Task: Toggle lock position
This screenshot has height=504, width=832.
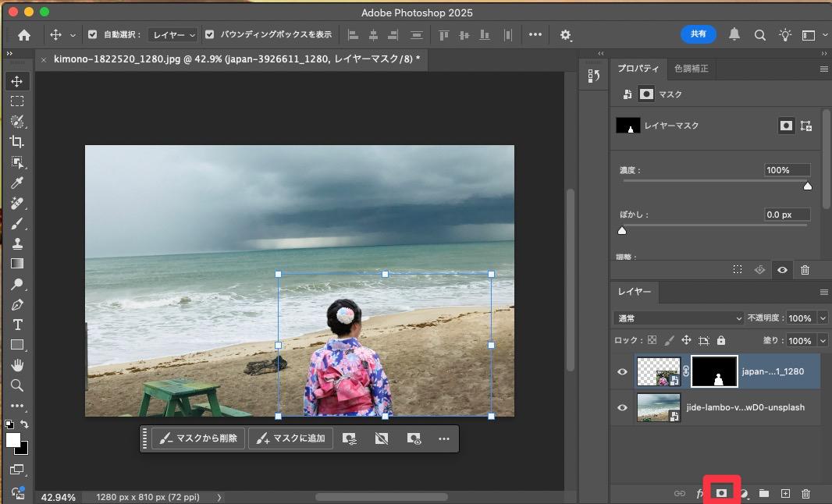Action: [x=686, y=340]
